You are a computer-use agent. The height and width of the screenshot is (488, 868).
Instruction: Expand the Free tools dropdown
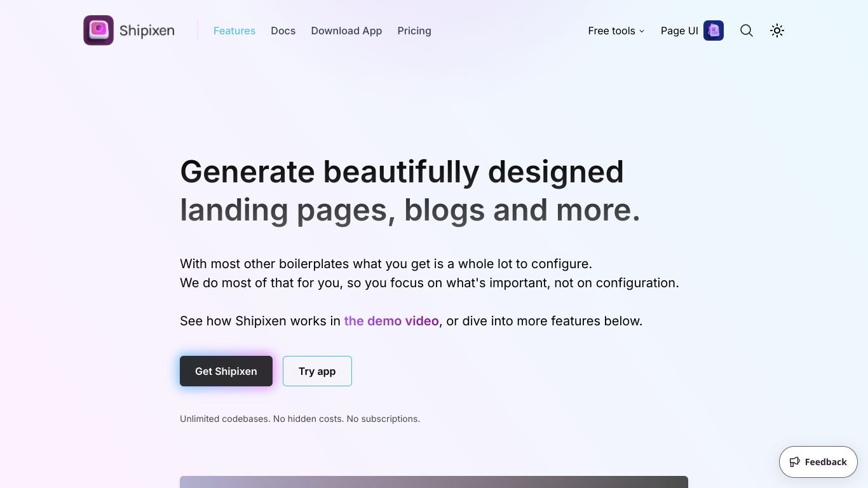click(x=616, y=30)
